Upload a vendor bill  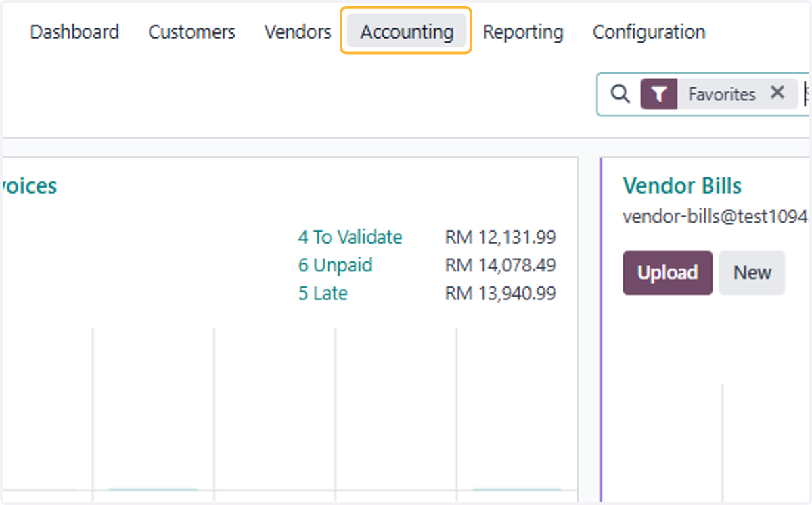pyautogui.click(x=667, y=273)
